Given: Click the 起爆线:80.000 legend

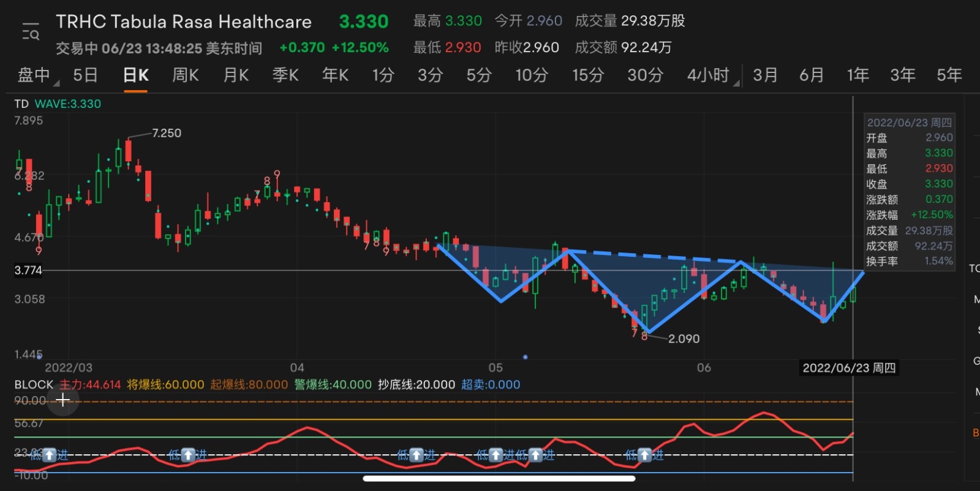Looking at the screenshot, I should pyautogui.click(x=249, y=384).
